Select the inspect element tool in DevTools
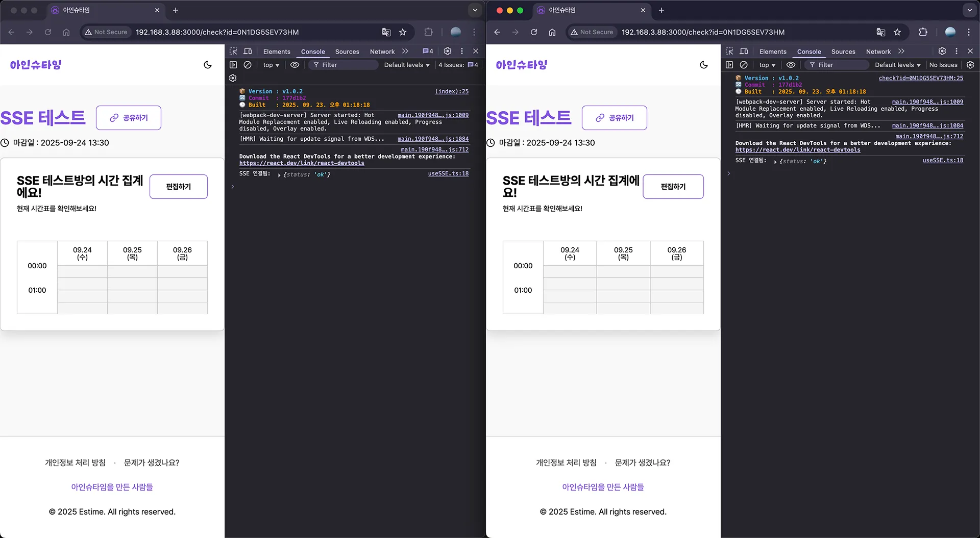The image size is (980, 538). coord(233,51)
